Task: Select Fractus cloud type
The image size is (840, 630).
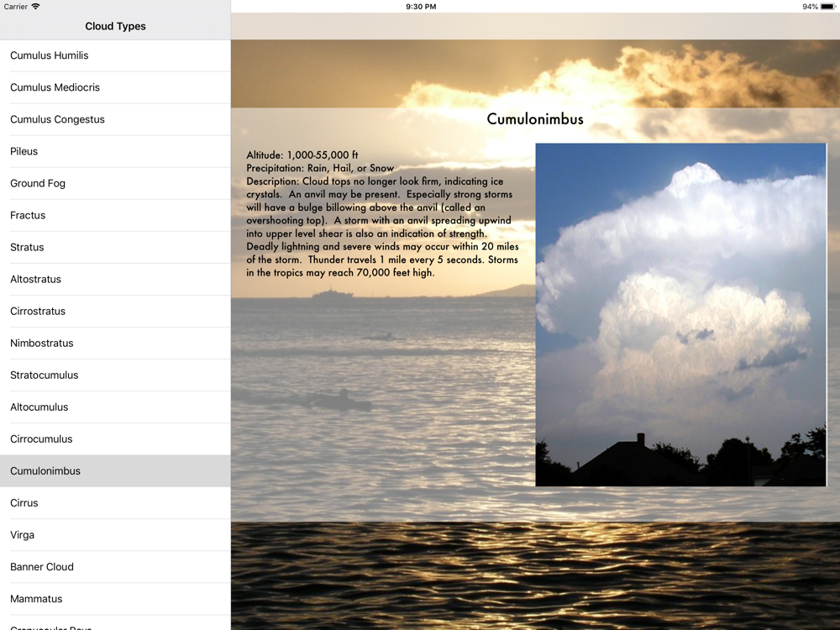Action: point(115,215)
